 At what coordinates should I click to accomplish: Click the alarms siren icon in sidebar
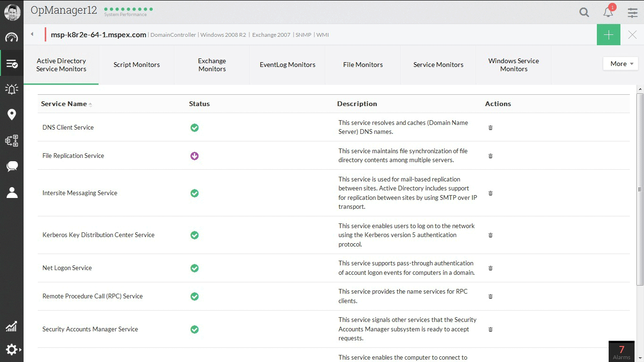click(12, 89)
